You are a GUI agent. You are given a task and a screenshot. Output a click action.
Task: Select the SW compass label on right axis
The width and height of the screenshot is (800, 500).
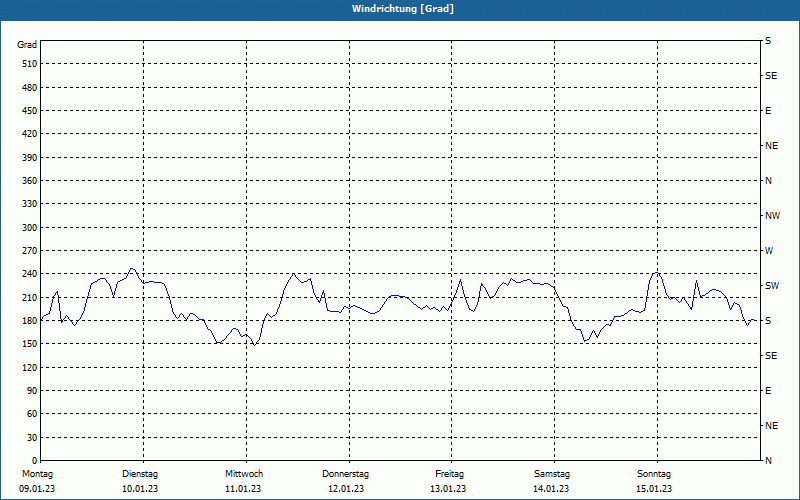(x=772, y=286)
